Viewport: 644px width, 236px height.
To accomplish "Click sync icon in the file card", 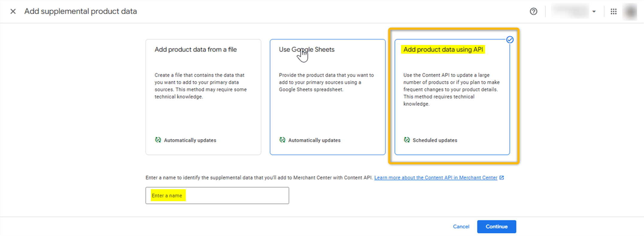I will [x=158, y=140].
